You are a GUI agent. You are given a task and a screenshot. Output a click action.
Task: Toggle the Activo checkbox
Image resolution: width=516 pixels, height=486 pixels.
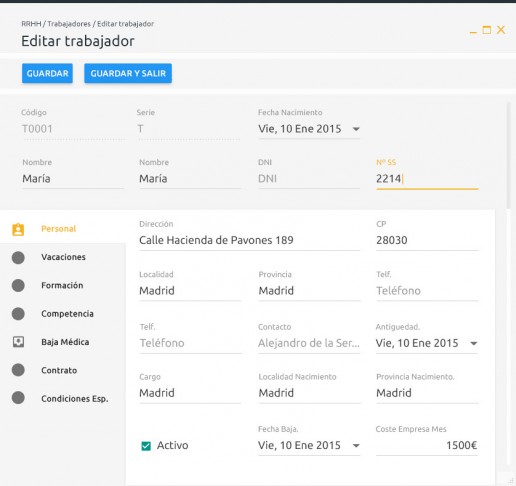click(146, 446)
